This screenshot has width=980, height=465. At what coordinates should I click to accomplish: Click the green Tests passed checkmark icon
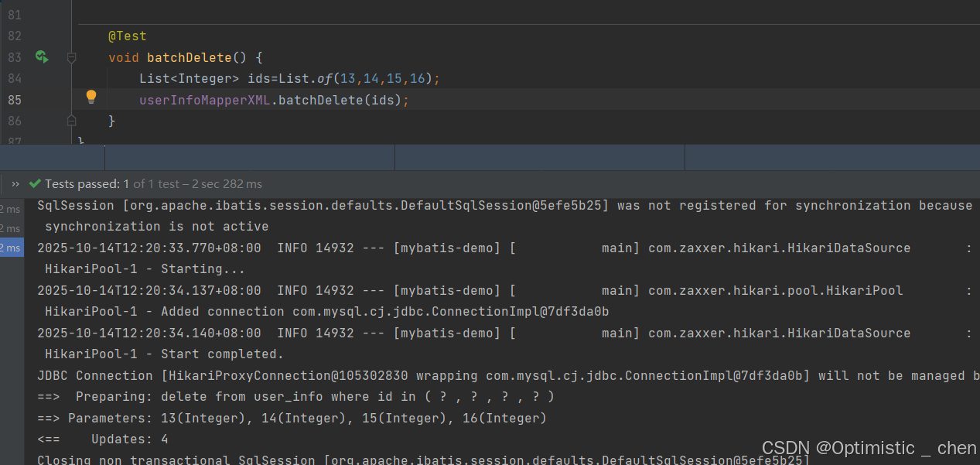coord(35,184)
